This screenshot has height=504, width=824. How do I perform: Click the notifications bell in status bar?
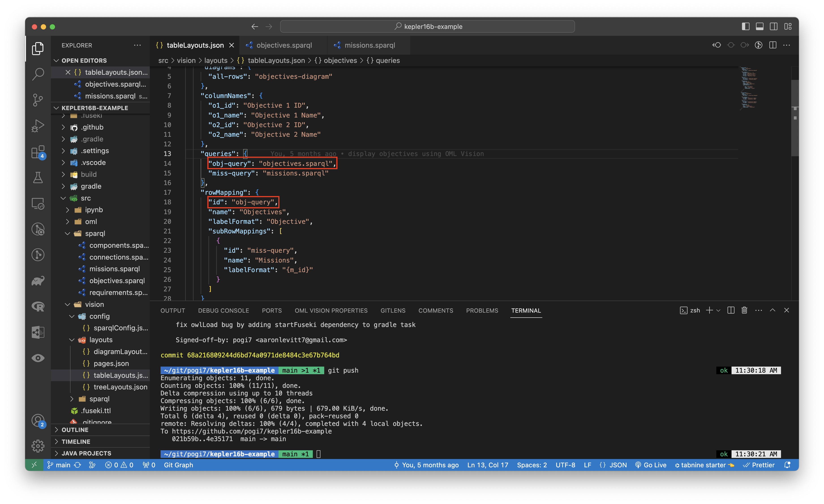(787, 465)
